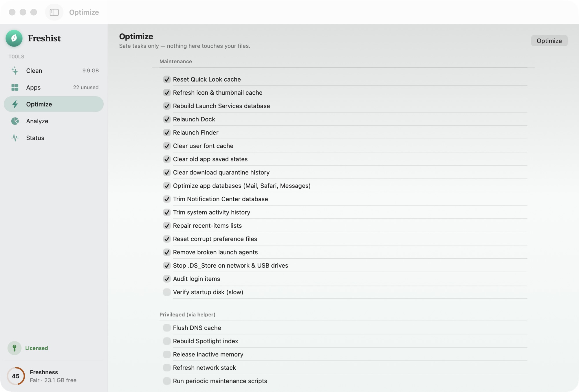Uncheck Remove broken launch agents
The width and height of the screenshot is (579, 392).
point(167,252)
